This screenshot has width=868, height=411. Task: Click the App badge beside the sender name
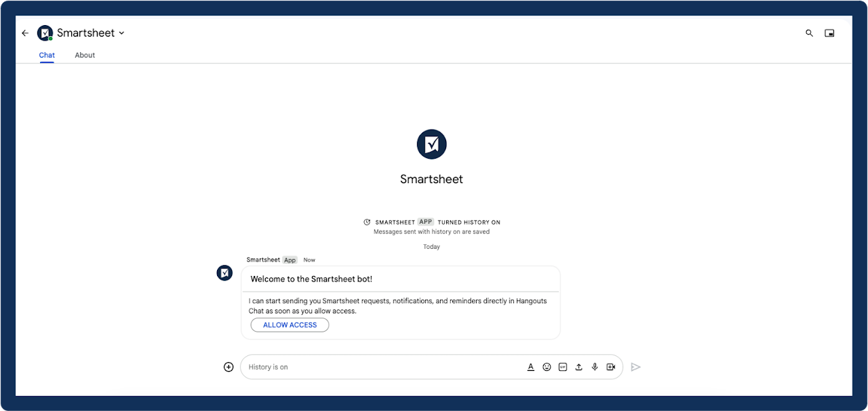point(290,260)
